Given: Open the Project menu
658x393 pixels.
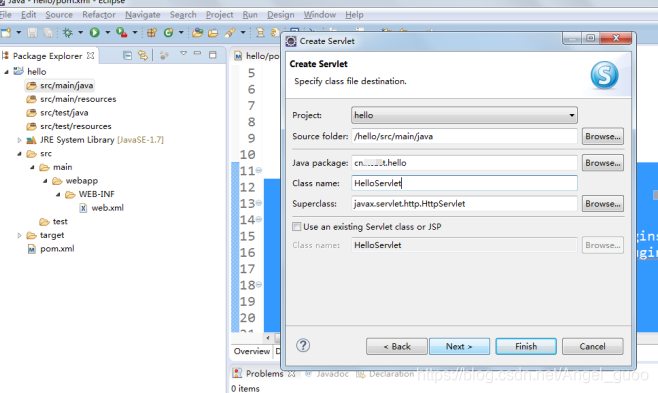Looking at the screenshot, I should click(x=219, y=15).
